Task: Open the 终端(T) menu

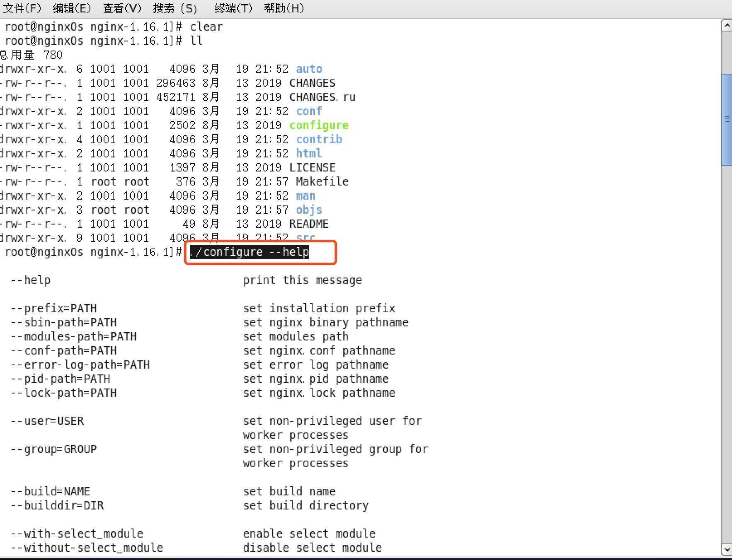Action: coord(233,8)
